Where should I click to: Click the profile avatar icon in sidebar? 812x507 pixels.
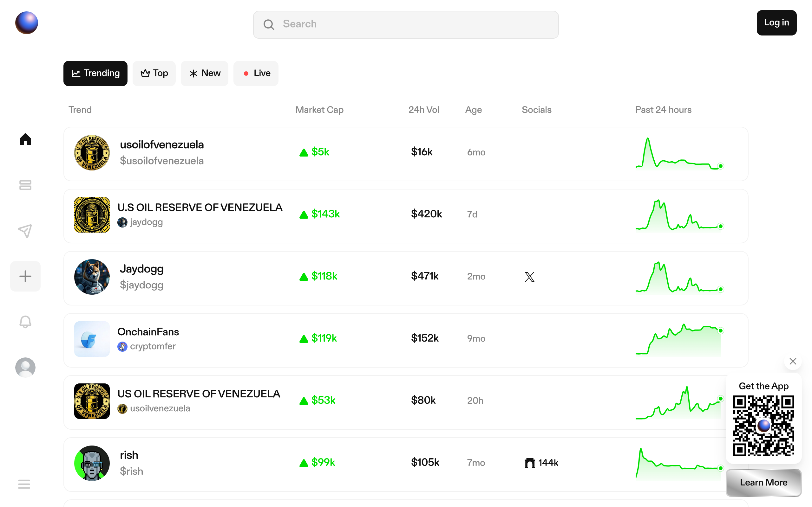point(25,368)
